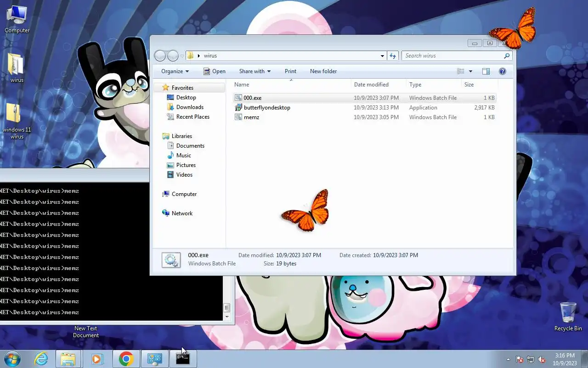Viewport: 588px width, 368px height.
Task: Select Network in the navigation pane
Action: pyautogui.click(x=182, y=213)
